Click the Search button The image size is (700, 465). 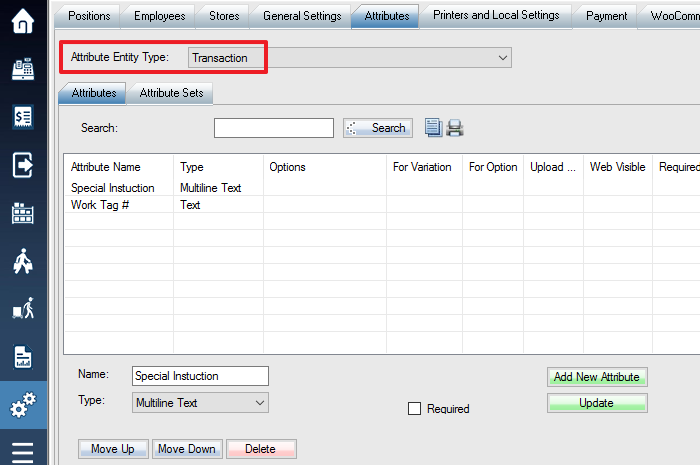click(378, 128)
